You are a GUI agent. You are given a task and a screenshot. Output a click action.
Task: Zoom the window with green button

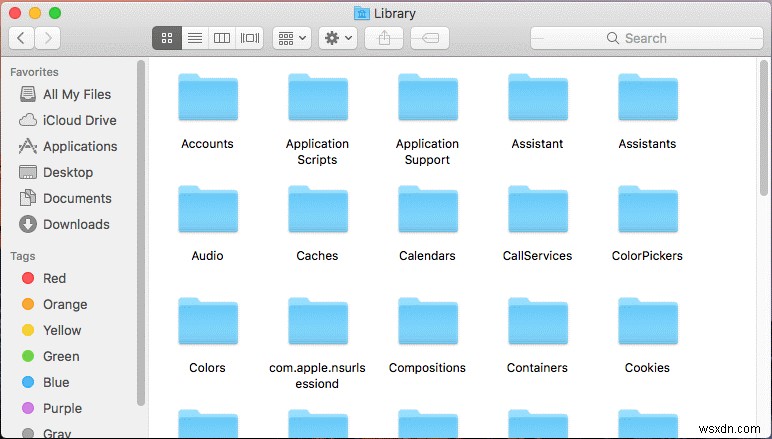coord(55,13)
